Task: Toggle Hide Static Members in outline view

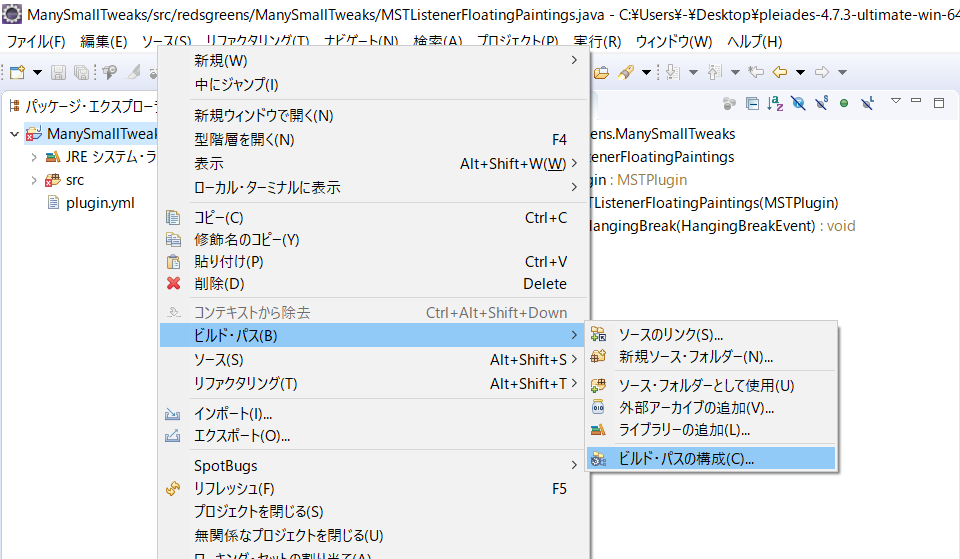Action: click(x=822, y=103)
